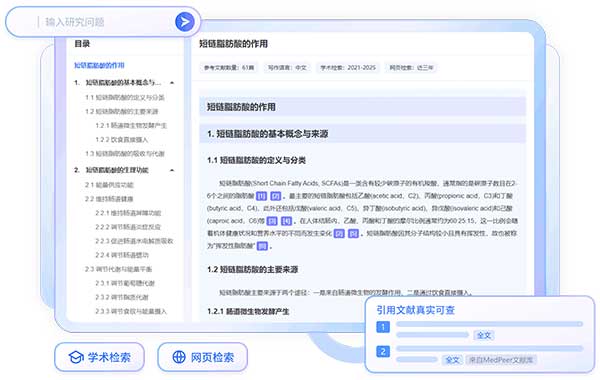Jump to TOC item 1.2.1 肠道微生物发酵产生
The height and width of the screenshot is (380, 600).
[x=131, y=126]
